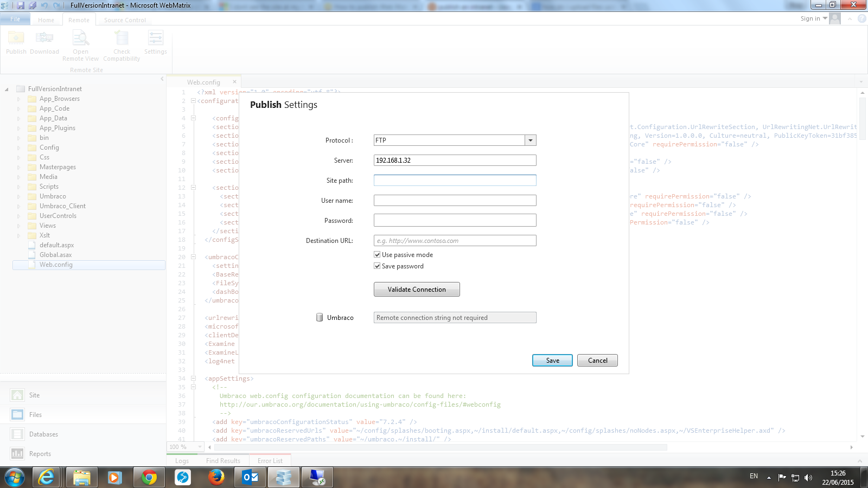Image resolution: width=868 pixels, height=488 pixels.
Task: Click the Download ribbon icon
Action: (44, 38)
